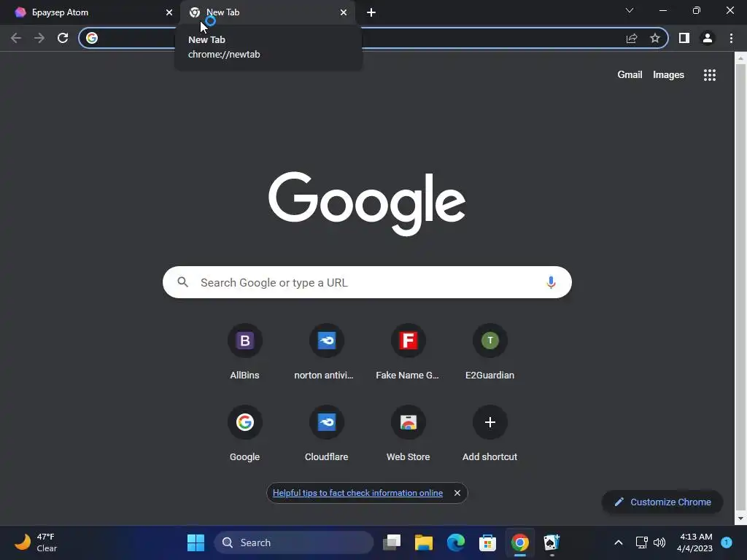The width and height of the screenshot is (747, 560).
Task: Switch to the Браузер Atom tab
Action: coord(90,12)
